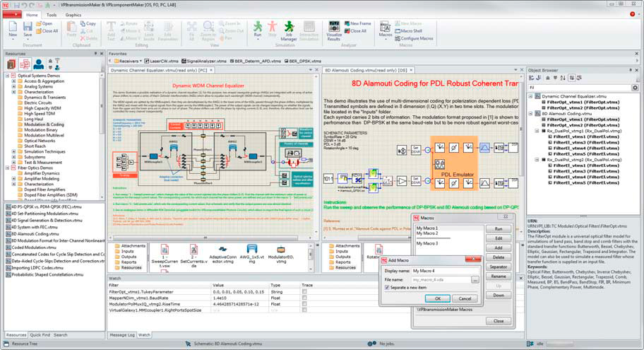Collapse Dynamic Channel Equalizer.vtmu in Object Browser

(x=530, y=96)
